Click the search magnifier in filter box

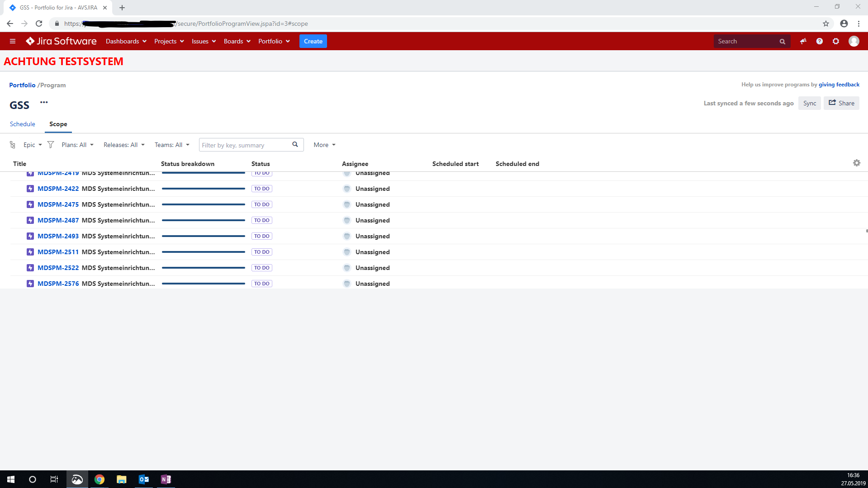[295, 145]
